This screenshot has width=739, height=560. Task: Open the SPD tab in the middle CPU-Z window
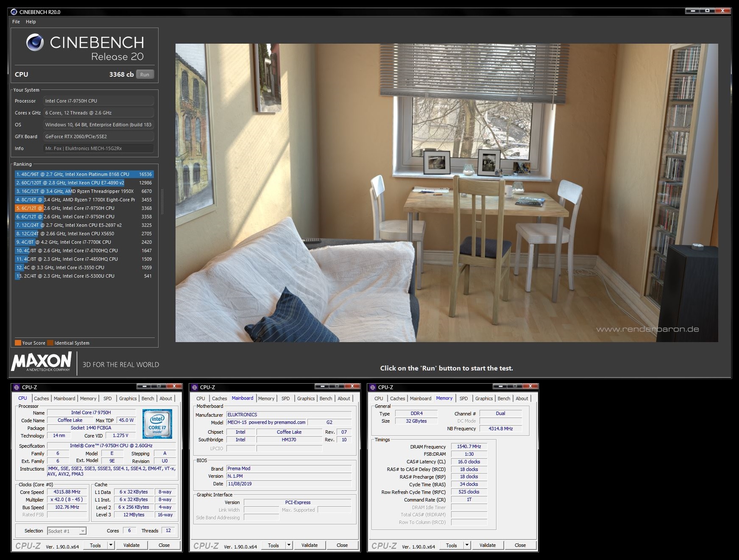[x=286, y=398]
